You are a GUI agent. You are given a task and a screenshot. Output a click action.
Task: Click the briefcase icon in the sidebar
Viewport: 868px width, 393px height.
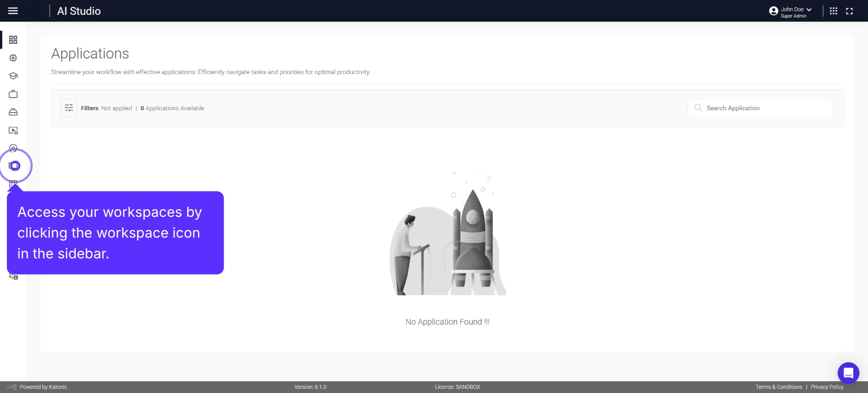[13, 94]
